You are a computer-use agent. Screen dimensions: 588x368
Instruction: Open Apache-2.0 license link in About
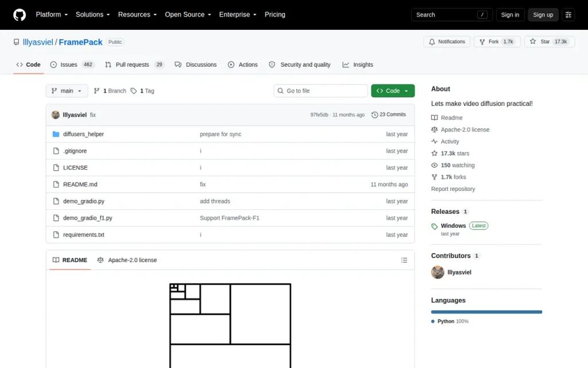click(461, 129)
